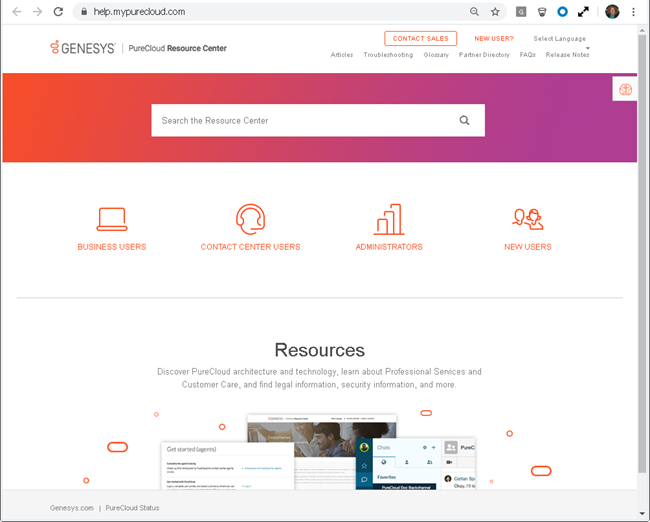The height and width of the screenshot is (522, 650).
Task: Open the Troubleshooting menu item
Action: pyautogui.click(x=388, y=55)
